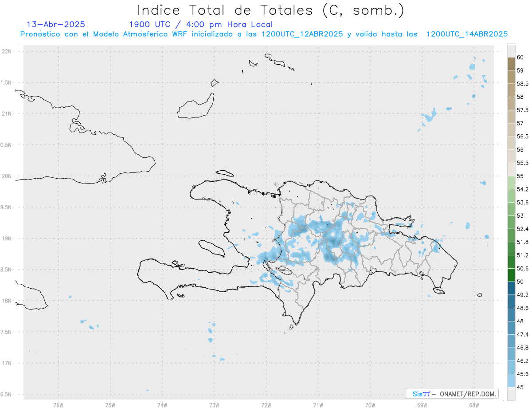
Task: Click the "59" colorbar value
Action: (x=520, y=70)
